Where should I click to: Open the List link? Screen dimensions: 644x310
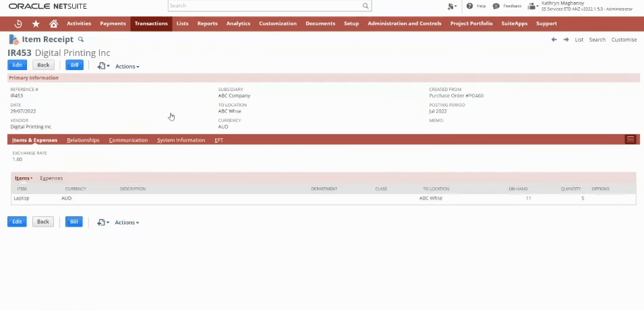point(579,40)
